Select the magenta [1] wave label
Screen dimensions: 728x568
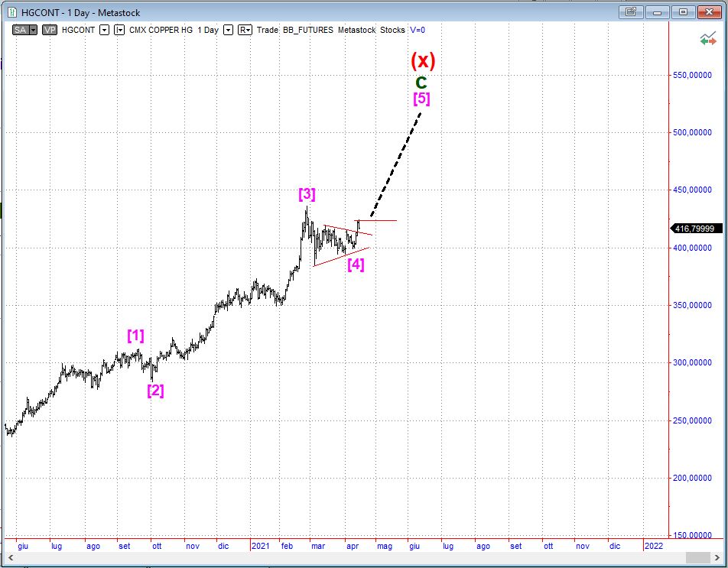point(135,336)
